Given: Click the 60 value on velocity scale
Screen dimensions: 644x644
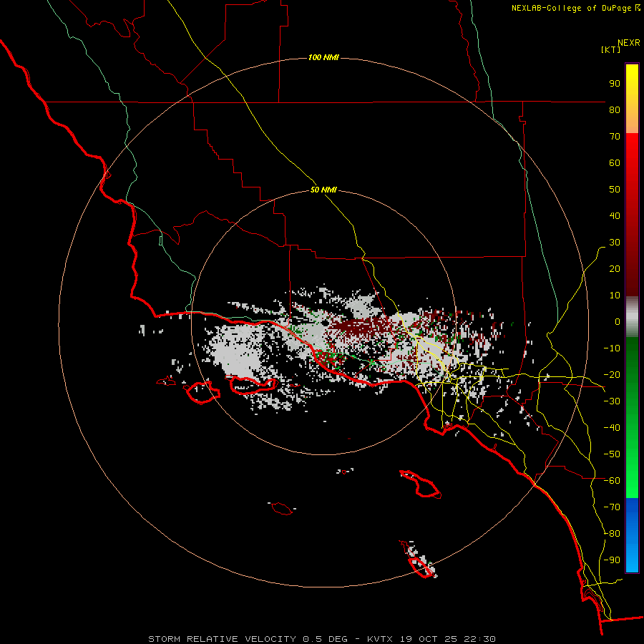Looking at the screenshot, I should (615, 162).
